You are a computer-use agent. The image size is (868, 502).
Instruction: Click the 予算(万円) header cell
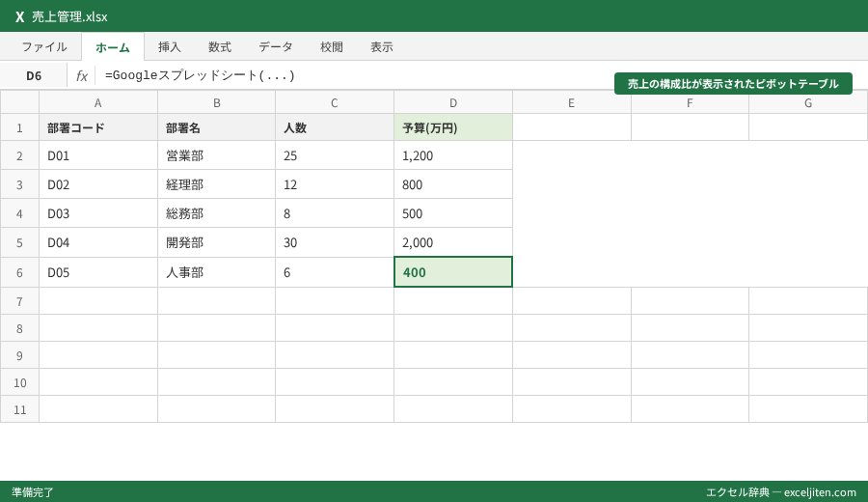(453, 127)
